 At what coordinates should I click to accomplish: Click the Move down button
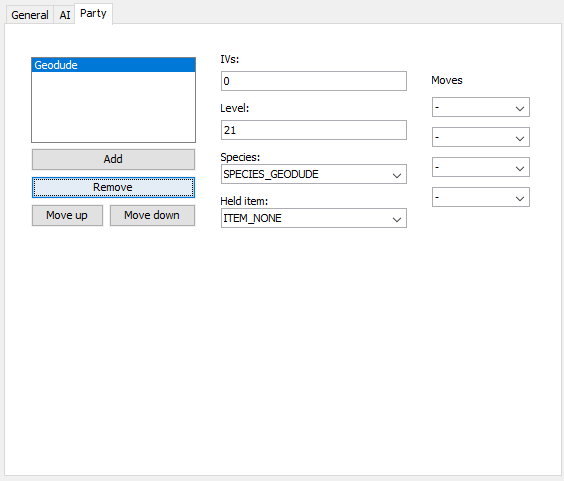coord(152,215)
